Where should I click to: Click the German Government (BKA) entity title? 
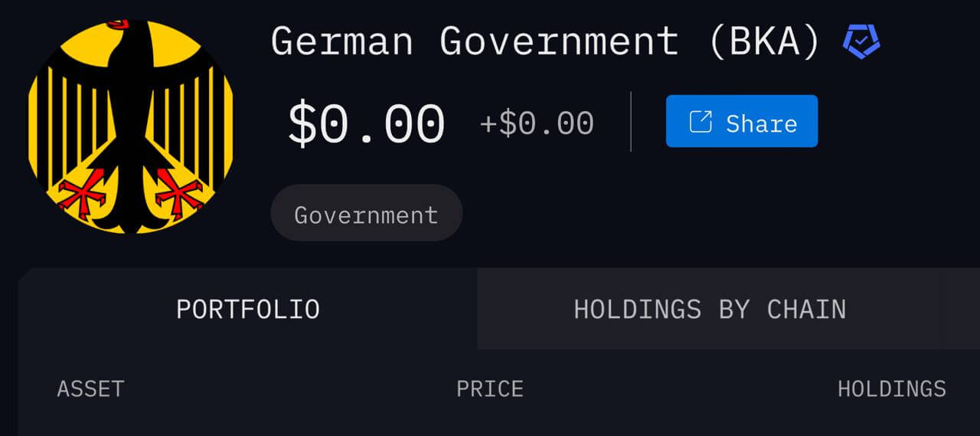pos(546,41)
